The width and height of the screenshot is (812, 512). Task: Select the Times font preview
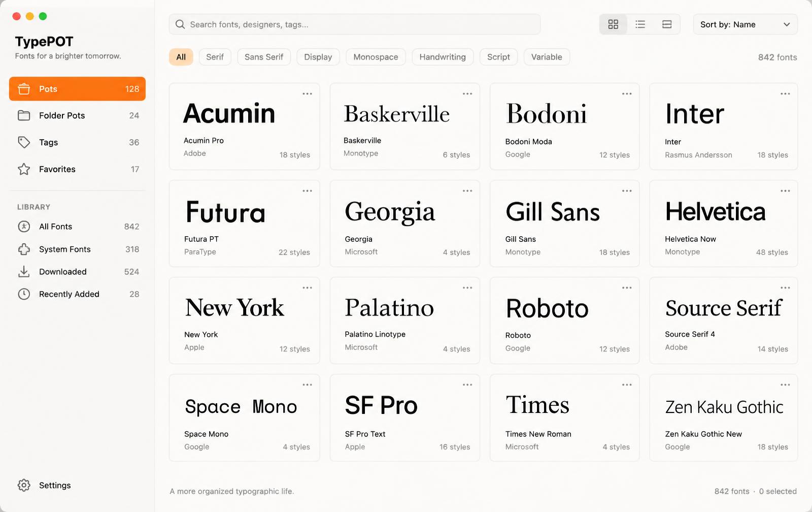point(537,405)
